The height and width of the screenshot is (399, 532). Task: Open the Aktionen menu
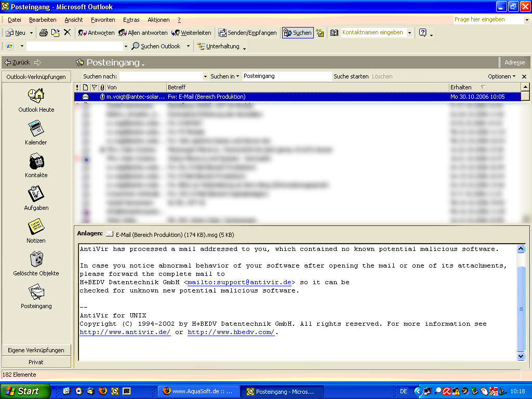coord(158,20)
